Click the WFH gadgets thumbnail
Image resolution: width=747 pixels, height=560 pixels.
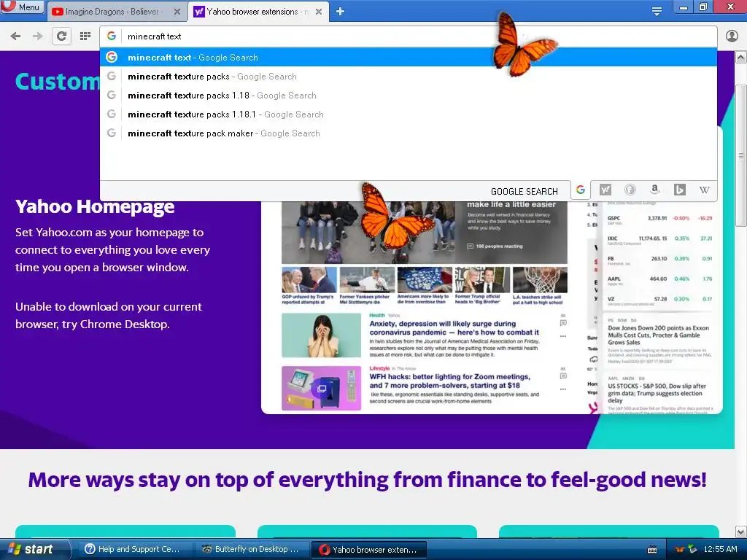321,388
